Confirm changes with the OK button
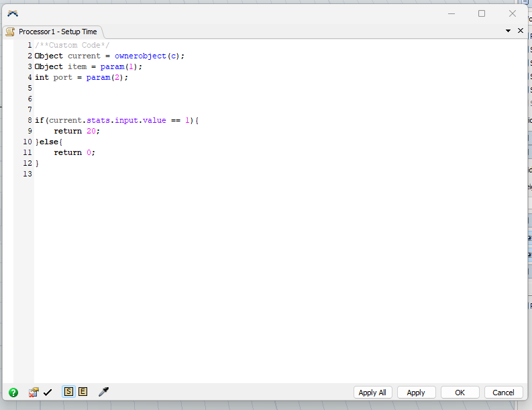532x410 pixels. pyautogui.click(x=460, y=393)
